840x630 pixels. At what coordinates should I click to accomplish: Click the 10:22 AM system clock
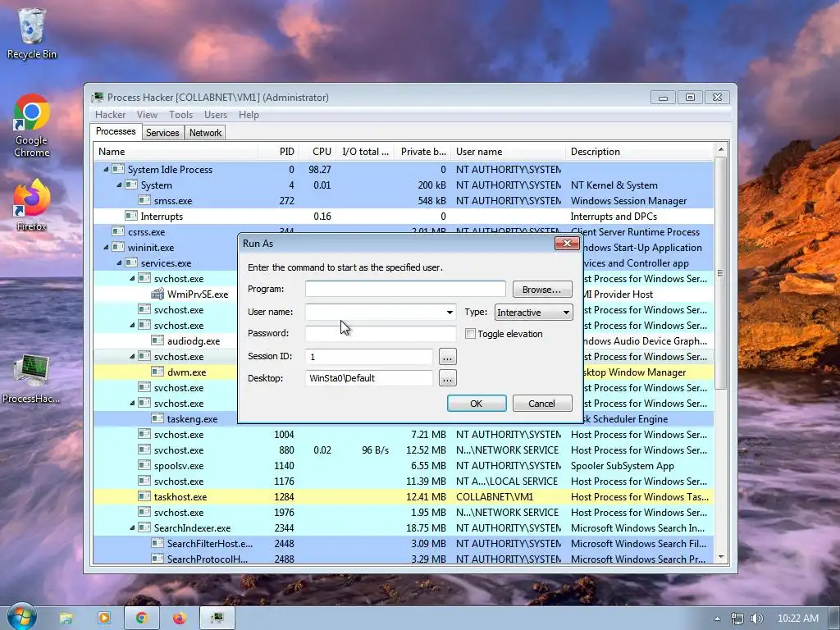click(797, 619)
